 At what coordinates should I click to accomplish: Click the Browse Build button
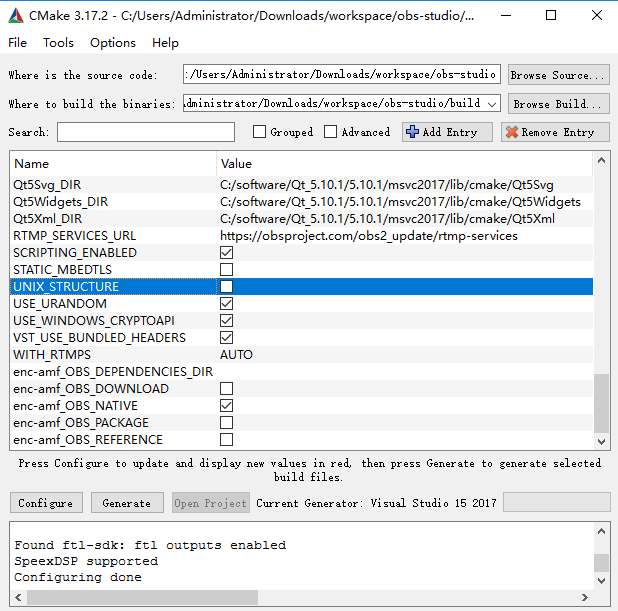pos(558,104)
